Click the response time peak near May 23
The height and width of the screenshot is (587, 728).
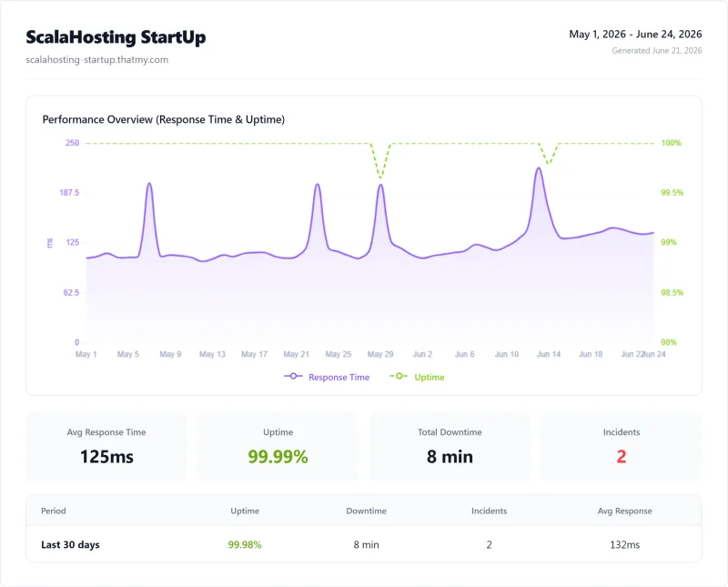(318, 185)
